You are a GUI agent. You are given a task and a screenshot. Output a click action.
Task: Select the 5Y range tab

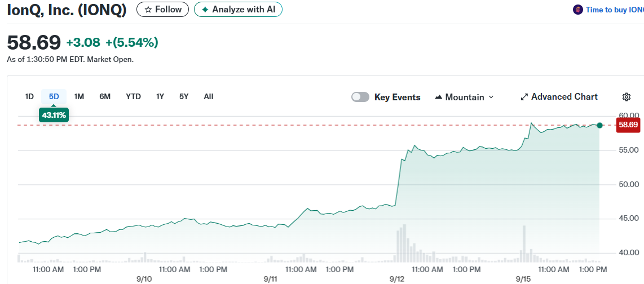[x=184, y=97]
